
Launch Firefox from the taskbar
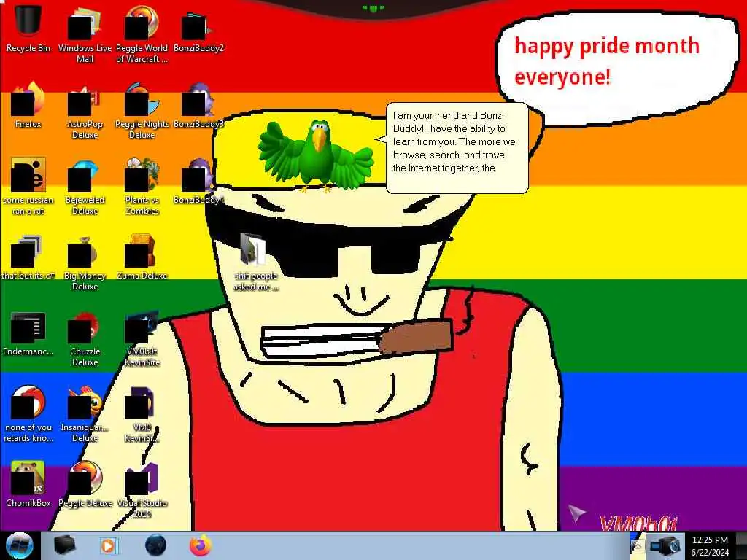tap(201, 545)
